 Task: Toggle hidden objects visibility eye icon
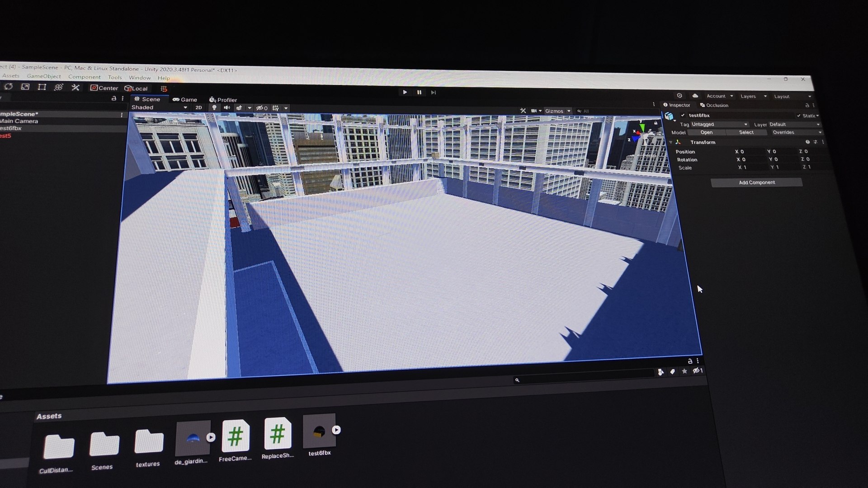click(262, 108)
